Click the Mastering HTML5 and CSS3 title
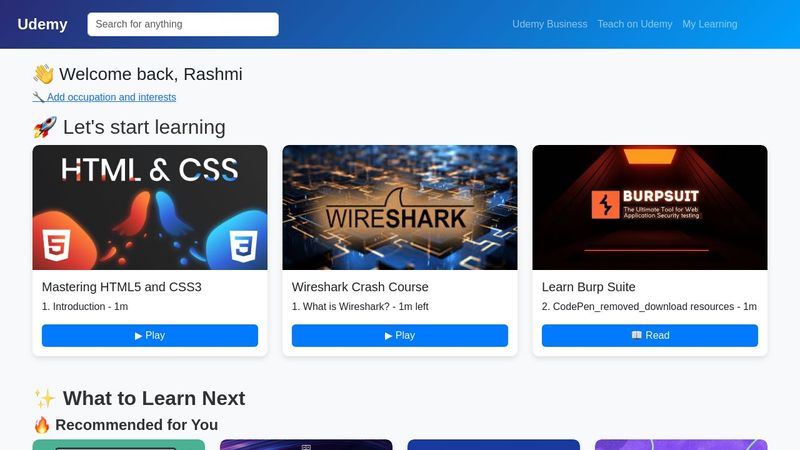The width and height of the screenshot is (800, 450). coord(121,287)
